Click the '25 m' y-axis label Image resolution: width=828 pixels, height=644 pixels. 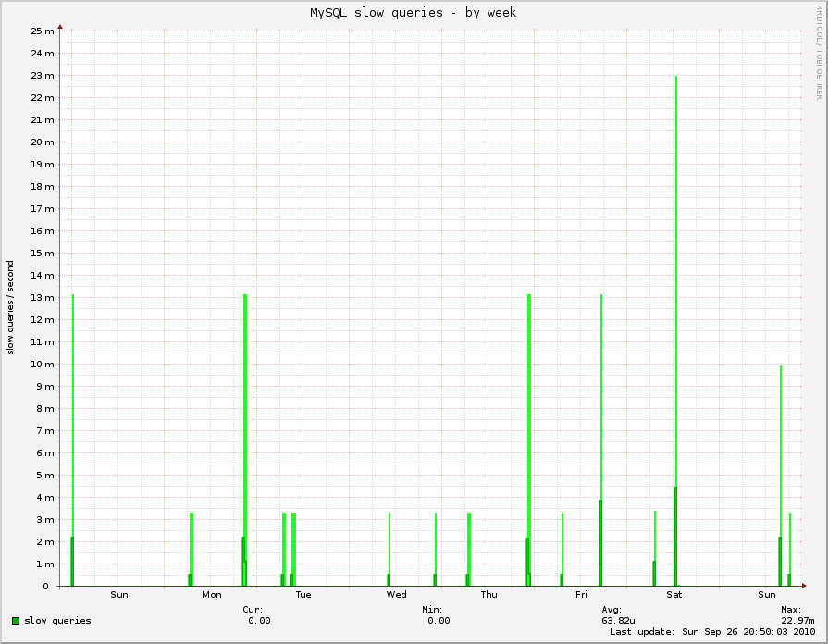click(x=43, y=31)
